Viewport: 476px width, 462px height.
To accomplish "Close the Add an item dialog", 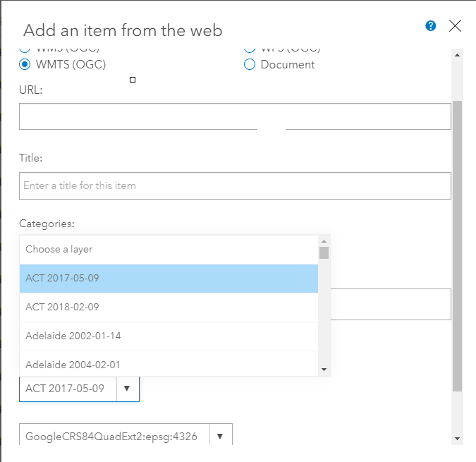I will click(455, 26).
